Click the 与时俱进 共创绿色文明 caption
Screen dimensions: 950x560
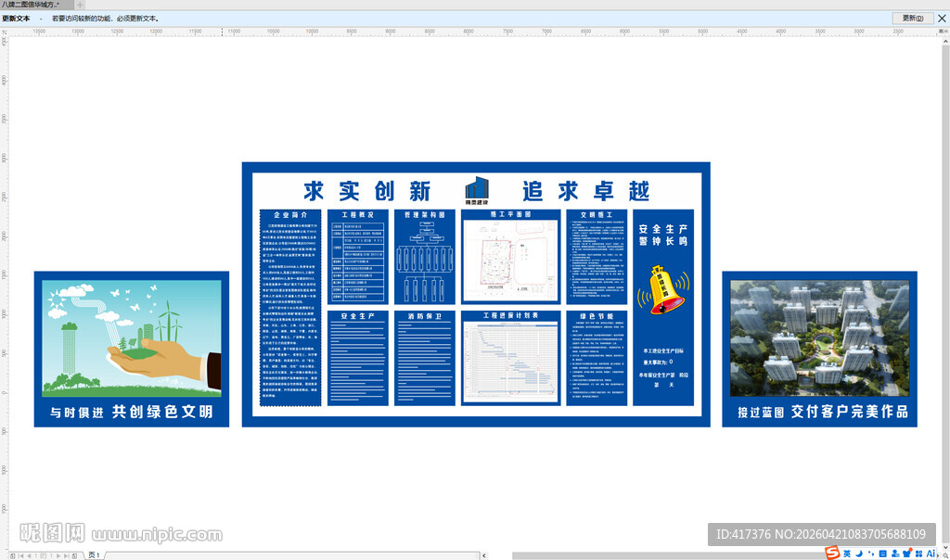[132, 412]
